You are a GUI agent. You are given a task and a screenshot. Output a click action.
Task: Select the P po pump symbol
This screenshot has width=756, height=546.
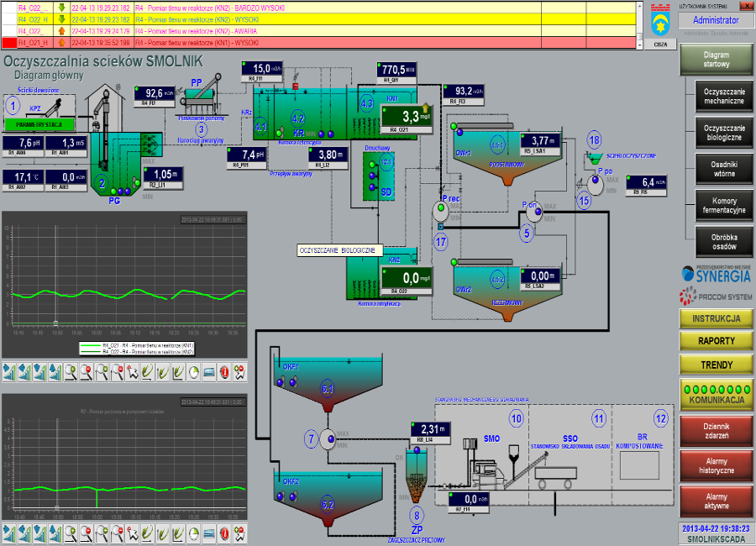(x=595, y=185)
